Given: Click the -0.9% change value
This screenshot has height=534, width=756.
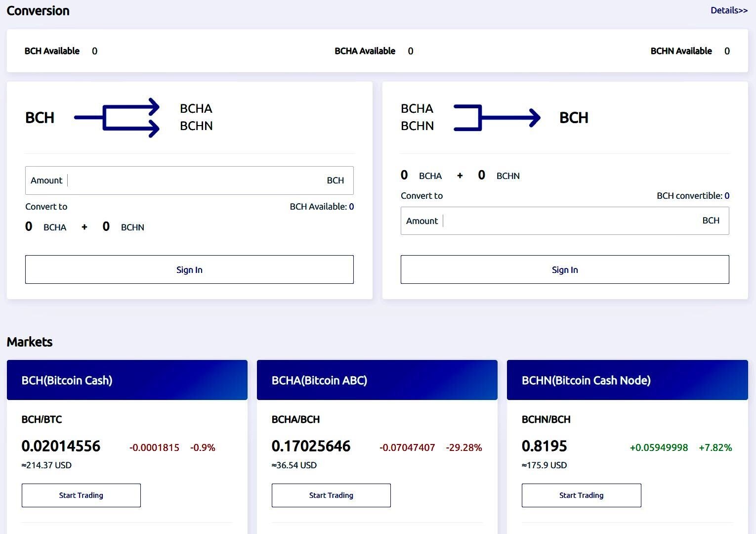Looking at the screenshot, I should (203, 447).
